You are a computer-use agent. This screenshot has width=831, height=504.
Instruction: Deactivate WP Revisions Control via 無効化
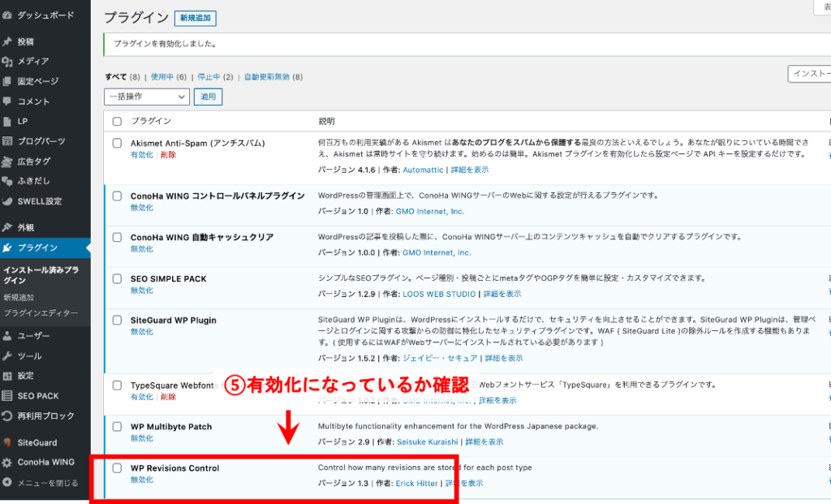141,480
